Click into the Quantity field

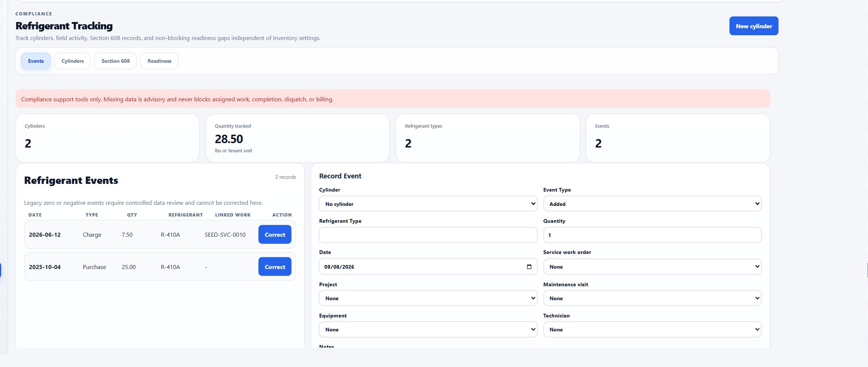[652, 235]
